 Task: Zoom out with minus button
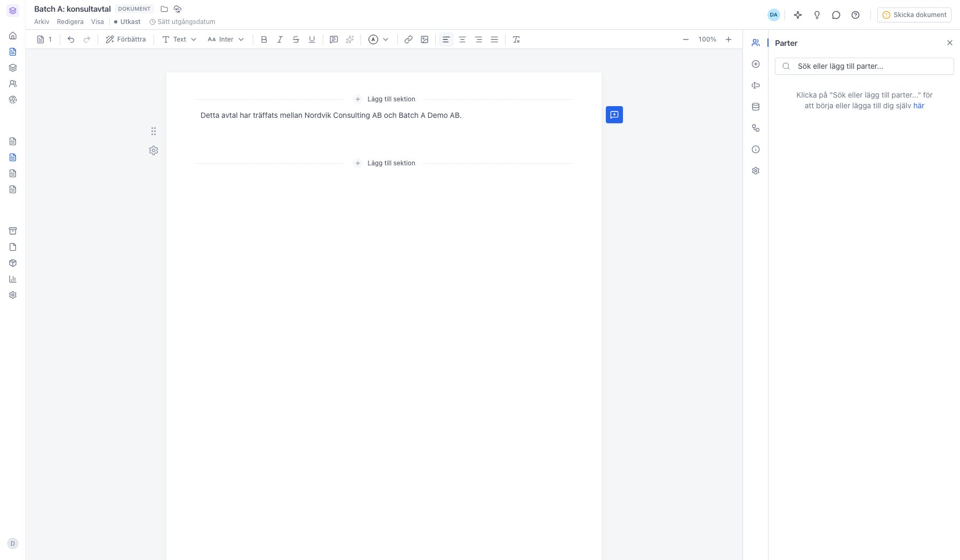[686, 39]
